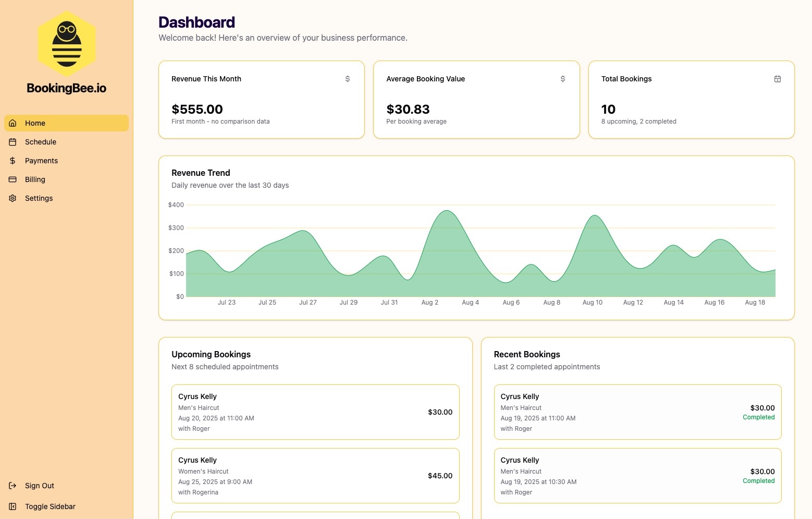Click the Jul 27 axis label

click(308, 303)
